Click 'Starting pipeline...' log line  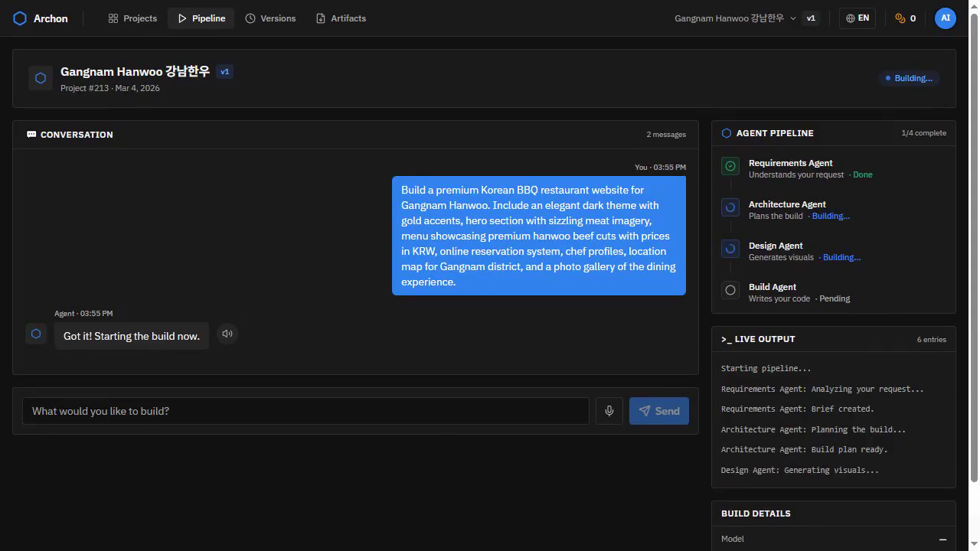[x=766, y=368]
